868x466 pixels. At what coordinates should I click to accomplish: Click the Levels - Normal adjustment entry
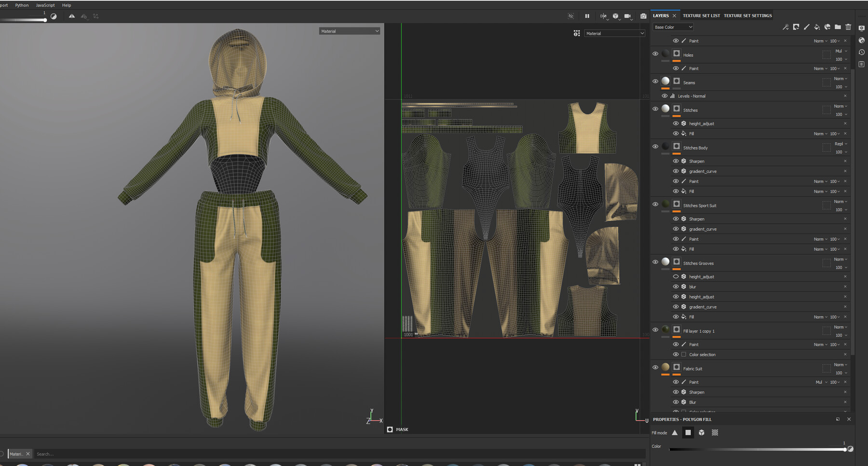(x=692, y=96)
